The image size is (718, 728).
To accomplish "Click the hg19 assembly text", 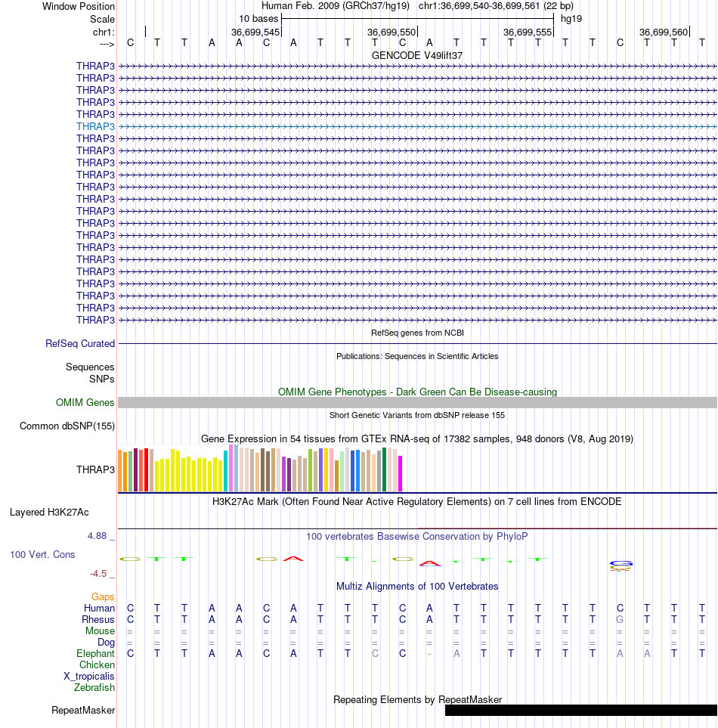I will click(x=571, y=19).
